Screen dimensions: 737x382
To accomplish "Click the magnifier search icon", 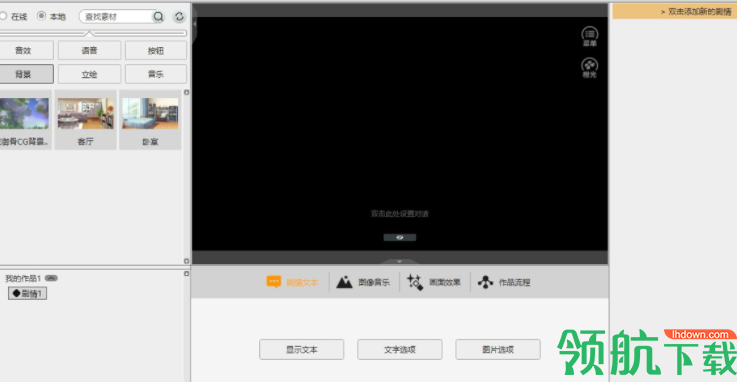I will [158, 16].
